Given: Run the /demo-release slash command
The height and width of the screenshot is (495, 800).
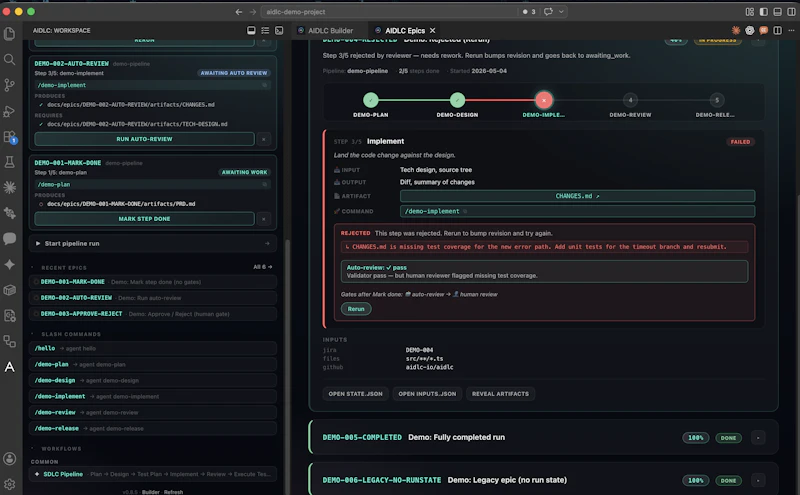Looking at the screenshot, I should pyautogui.click(x=153, y=429).
